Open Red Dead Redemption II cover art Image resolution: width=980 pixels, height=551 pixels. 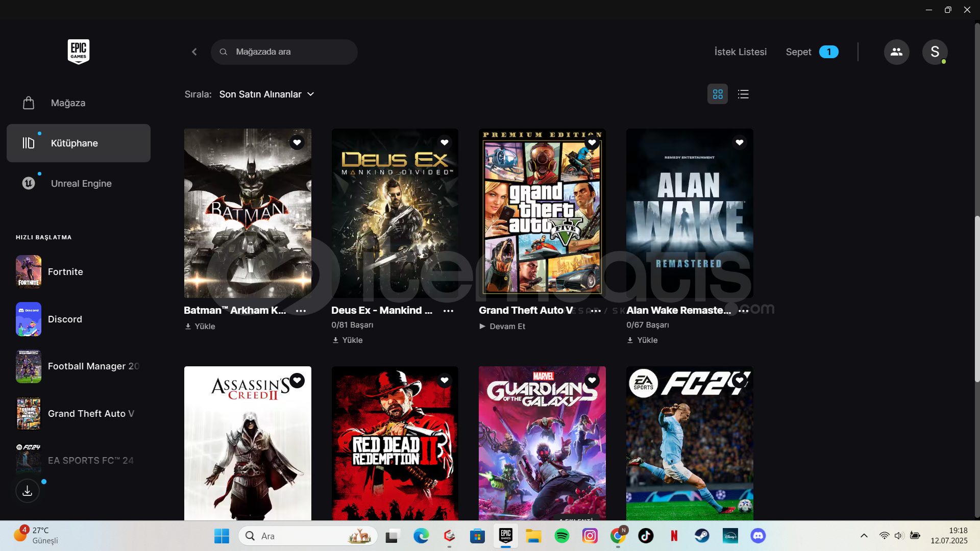click(395, 443)
